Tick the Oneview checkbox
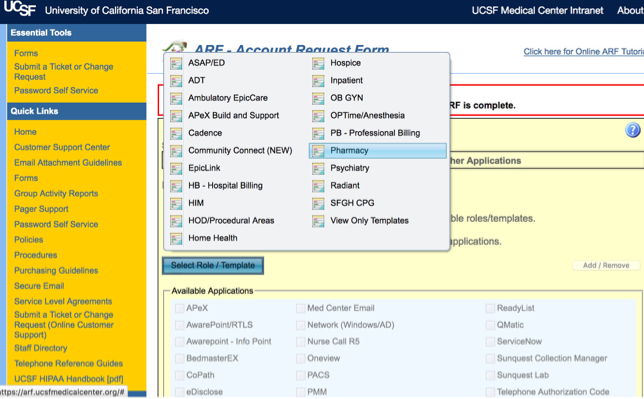 301,358
